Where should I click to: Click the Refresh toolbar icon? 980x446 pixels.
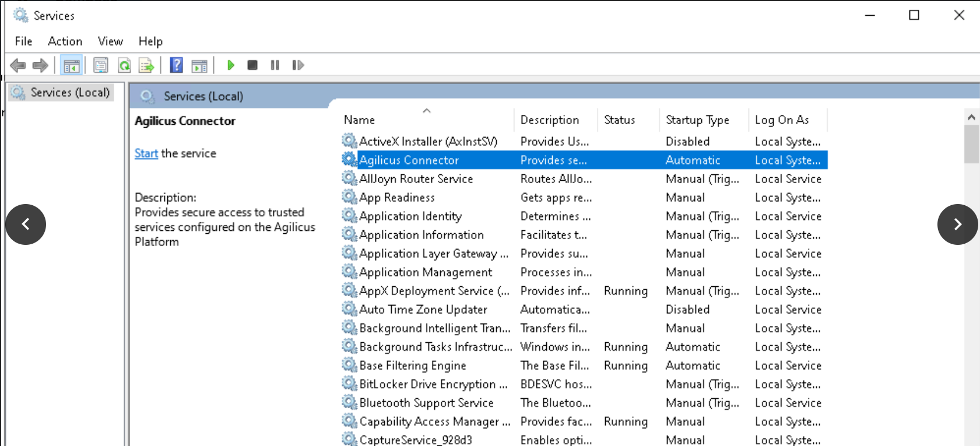[124, 65]
